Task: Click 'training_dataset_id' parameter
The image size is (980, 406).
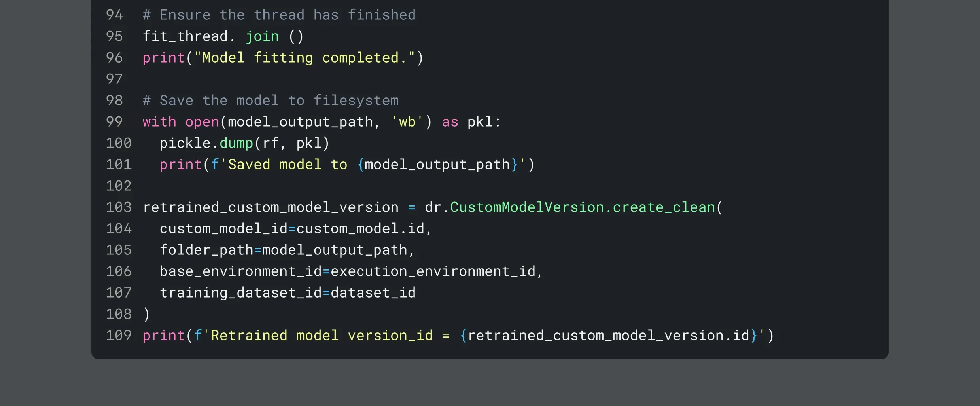Action: click(240, 293)
